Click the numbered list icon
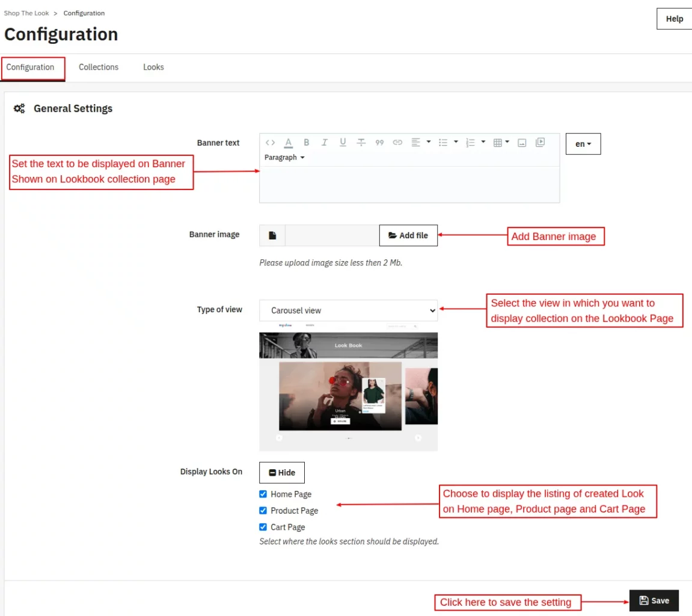The image size is (692, 616). coord(471,142)
